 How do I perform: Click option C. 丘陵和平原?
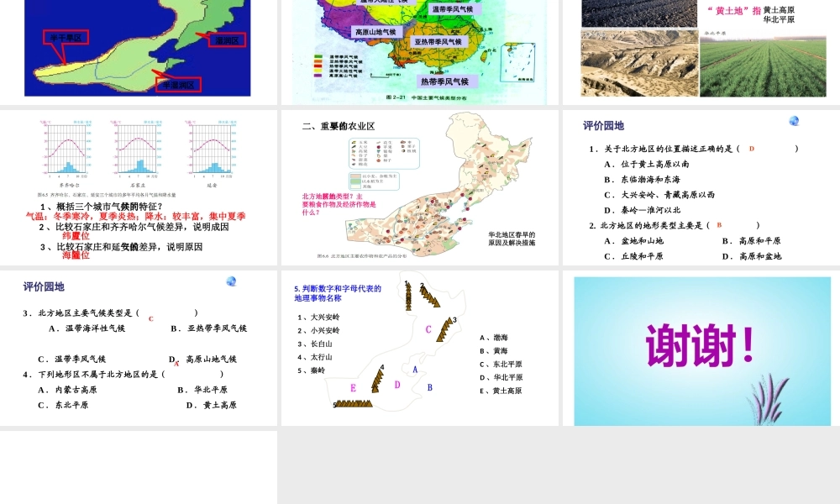point(633,256)
